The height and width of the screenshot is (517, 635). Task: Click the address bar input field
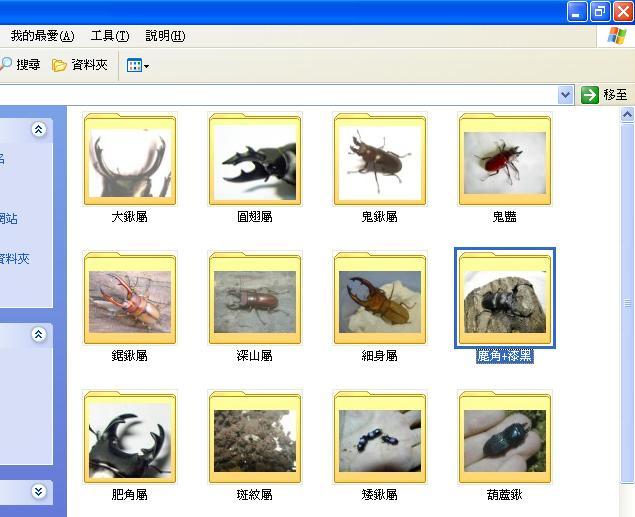[x=277, y=95]
